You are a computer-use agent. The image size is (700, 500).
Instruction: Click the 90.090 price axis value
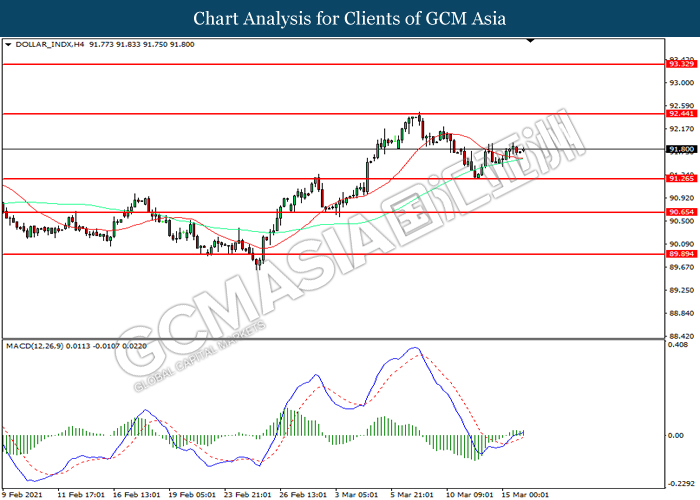pyautogui.click(x=682, y=244)
